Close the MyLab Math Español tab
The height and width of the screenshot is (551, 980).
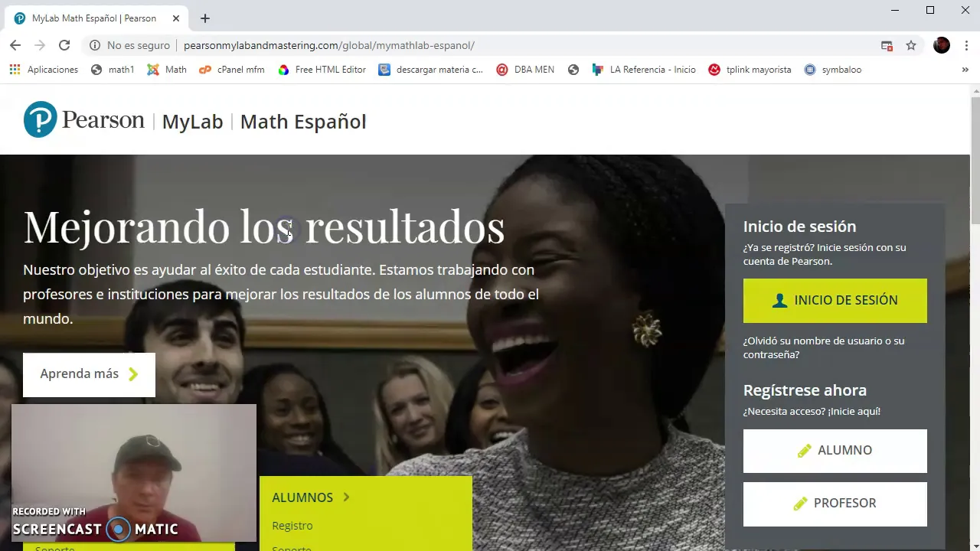coord(175,18)
